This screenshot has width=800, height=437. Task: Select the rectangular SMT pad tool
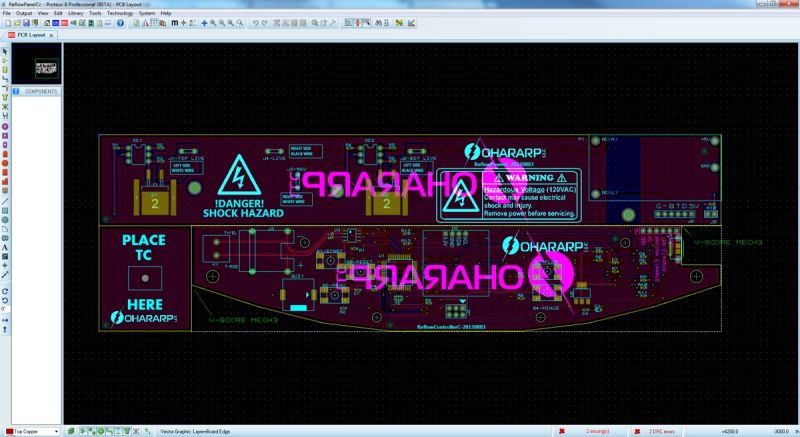tap(5, 172)
